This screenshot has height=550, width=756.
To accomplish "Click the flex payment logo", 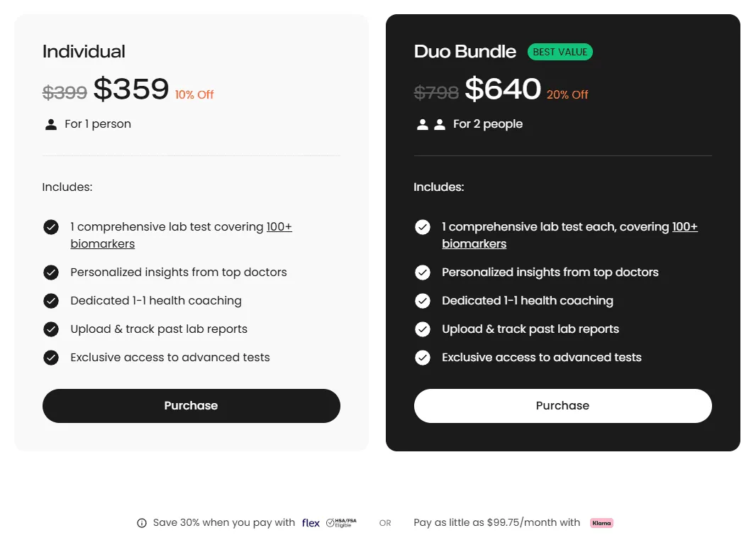I will click(311, 523).
